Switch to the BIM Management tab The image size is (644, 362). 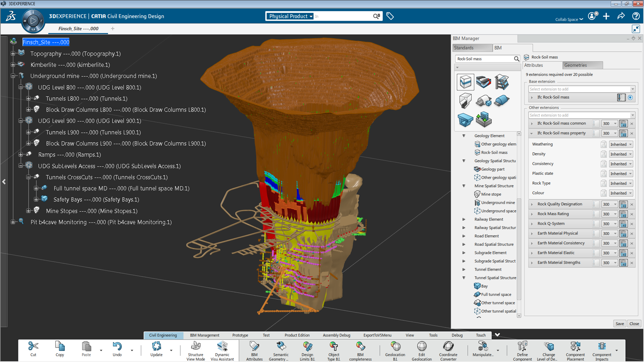[205, 335]
